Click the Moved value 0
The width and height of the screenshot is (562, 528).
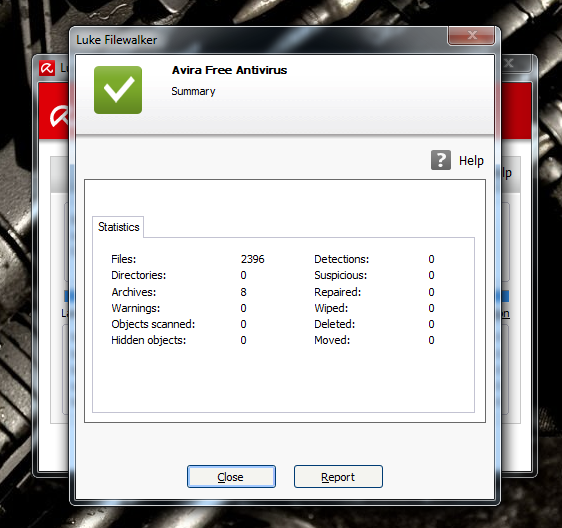coord(431,340)
